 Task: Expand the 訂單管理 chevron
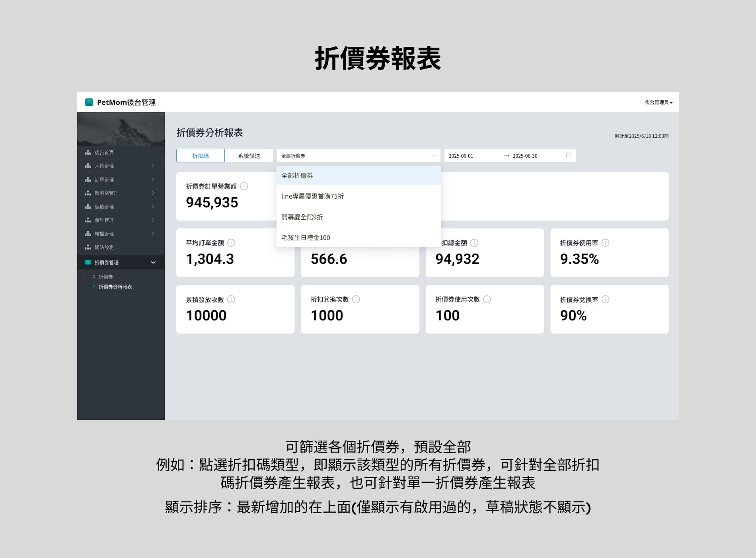153,179
